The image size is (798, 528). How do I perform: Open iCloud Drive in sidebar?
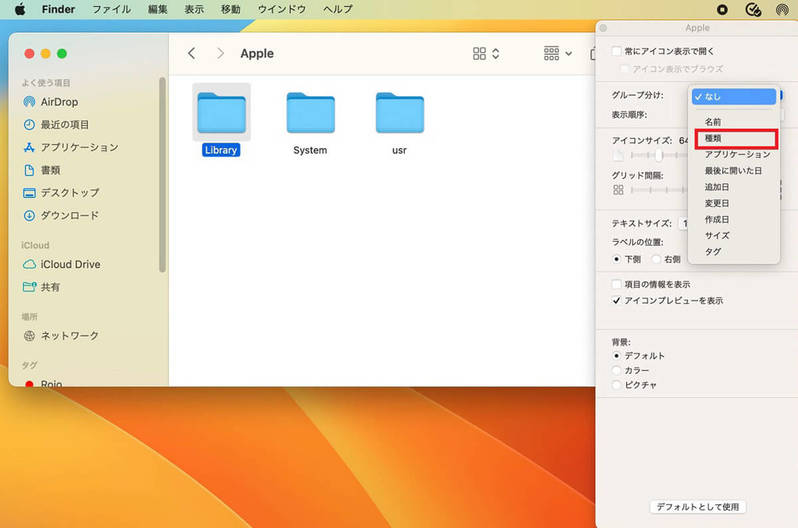coord(70,264)
